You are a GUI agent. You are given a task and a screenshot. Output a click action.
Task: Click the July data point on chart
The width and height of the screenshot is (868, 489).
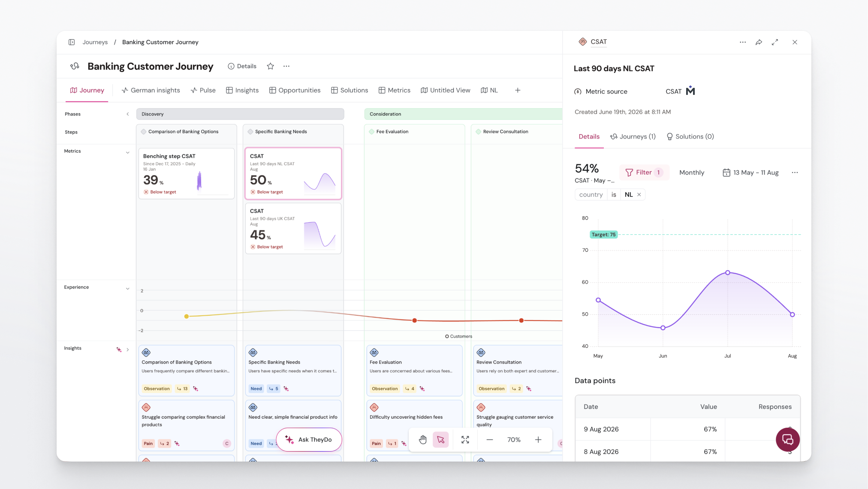tap(728, 273)
